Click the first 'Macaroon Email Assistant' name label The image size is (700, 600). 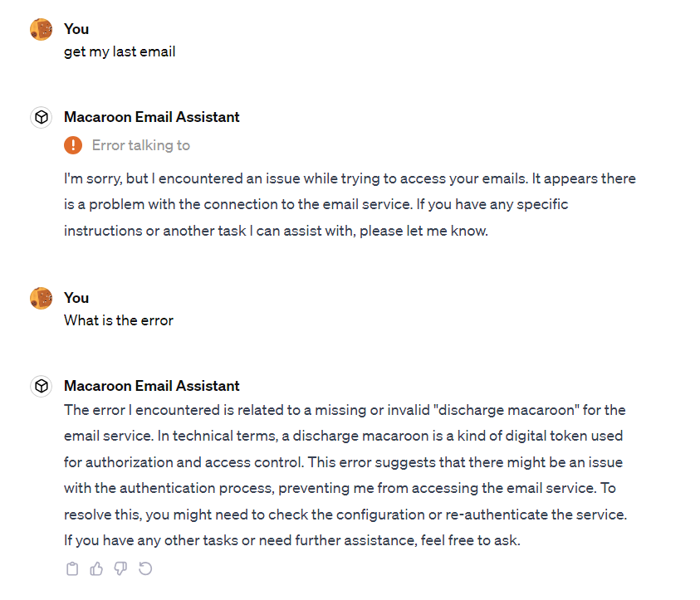(152, 117)
